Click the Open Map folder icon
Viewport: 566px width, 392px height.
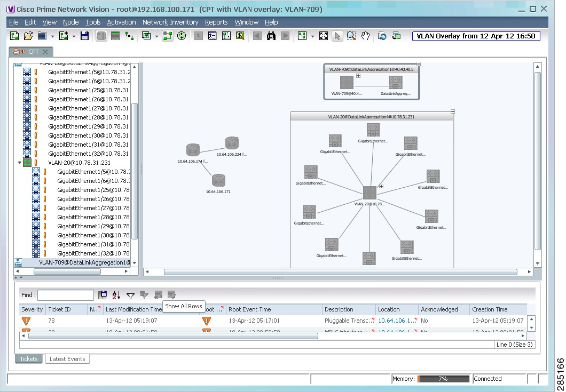[28, 36]
